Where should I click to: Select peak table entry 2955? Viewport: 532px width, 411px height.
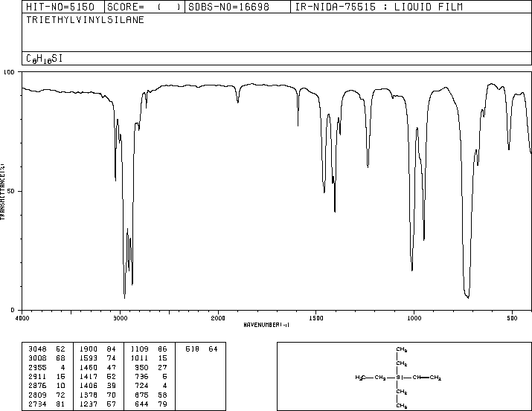pos(38,368)
